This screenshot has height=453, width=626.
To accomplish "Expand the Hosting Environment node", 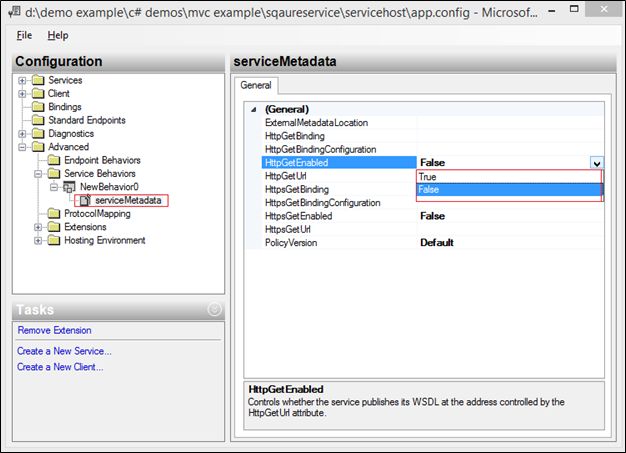I will click(38, 240).
